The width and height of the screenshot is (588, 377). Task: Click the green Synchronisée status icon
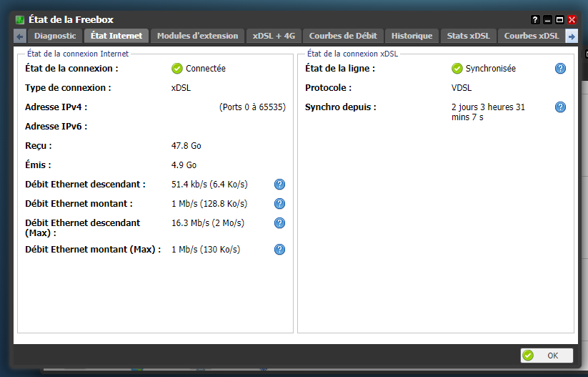coord(457,69)
